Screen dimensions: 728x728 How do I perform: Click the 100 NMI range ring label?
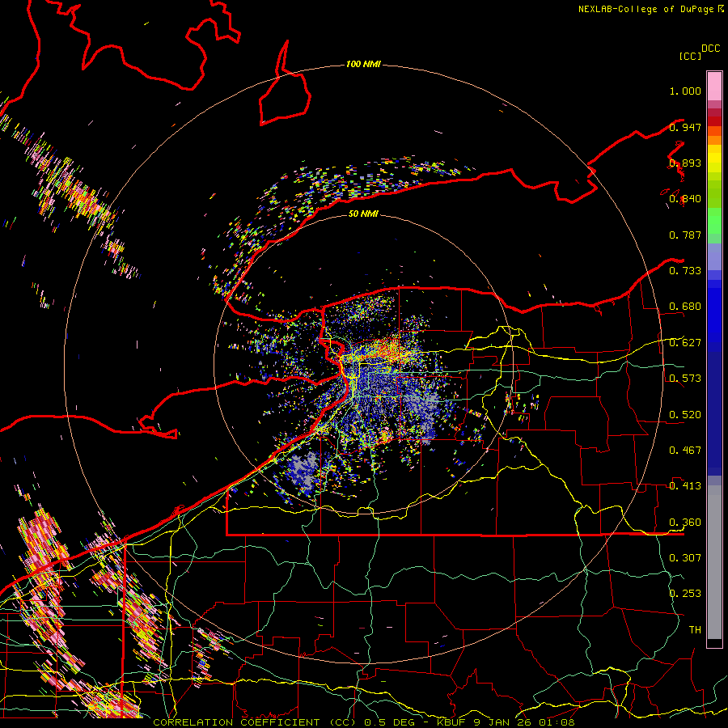pyautogui.click(x=363, y=64)
